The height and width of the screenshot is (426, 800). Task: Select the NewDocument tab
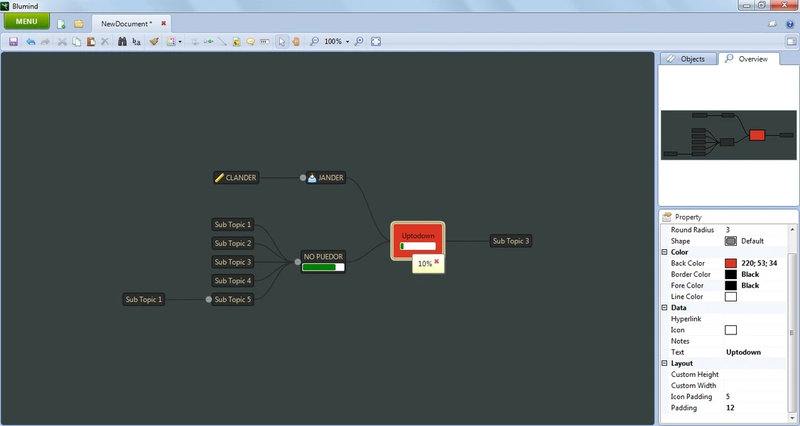[x=126, y=22]
